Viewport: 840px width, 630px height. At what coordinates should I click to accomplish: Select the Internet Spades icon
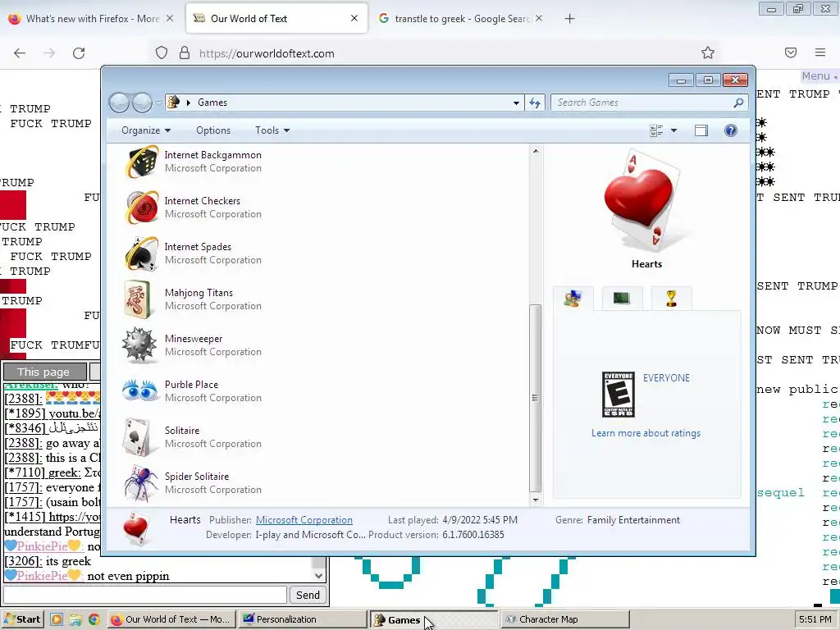(141, 253)
